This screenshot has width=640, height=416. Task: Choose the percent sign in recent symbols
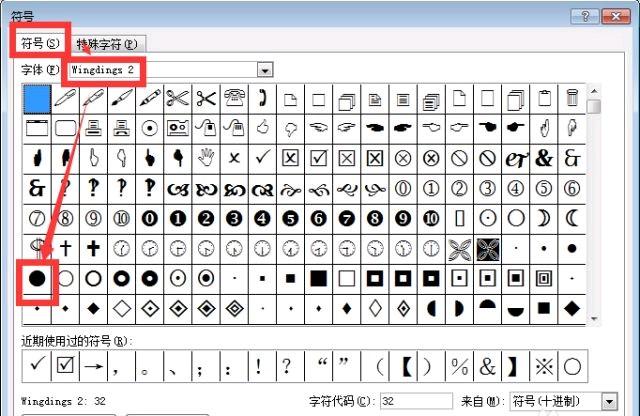click(x=460, y=366)
